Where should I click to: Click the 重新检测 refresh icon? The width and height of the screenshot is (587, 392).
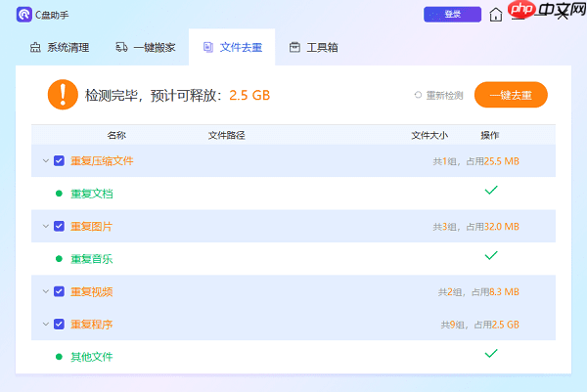click(x=418, y=95)
